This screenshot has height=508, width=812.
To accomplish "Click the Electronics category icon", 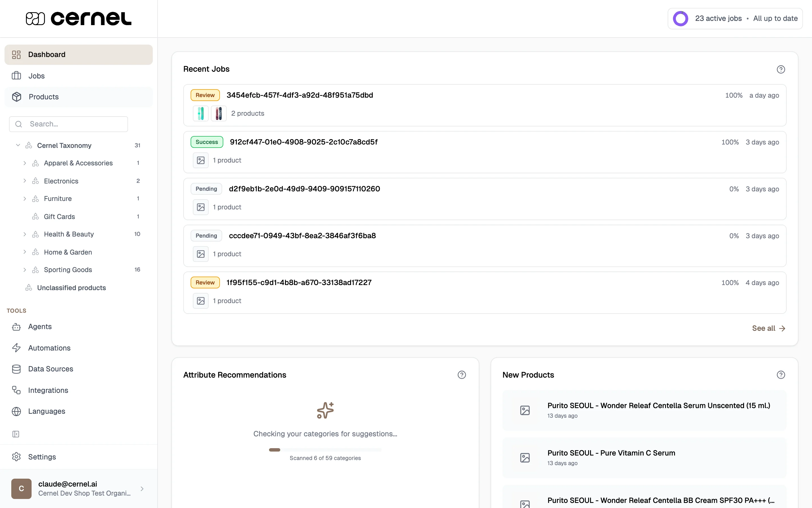I will 36,181.
